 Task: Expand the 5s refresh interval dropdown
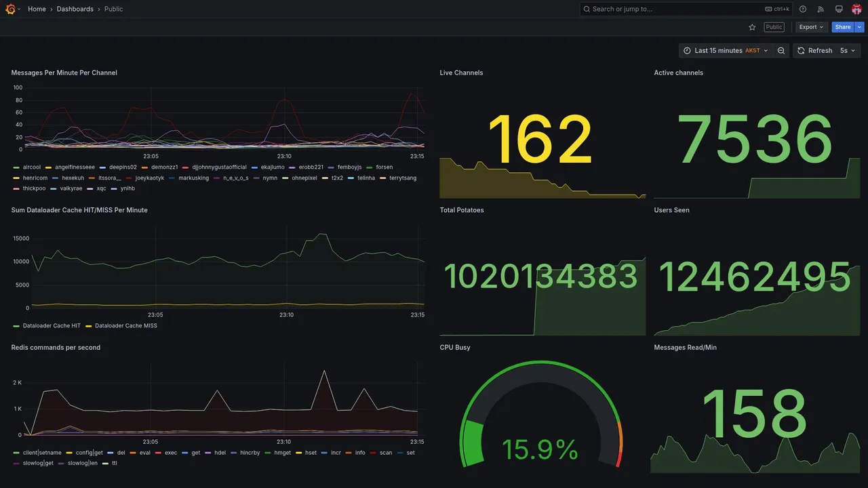coord(848,51)
